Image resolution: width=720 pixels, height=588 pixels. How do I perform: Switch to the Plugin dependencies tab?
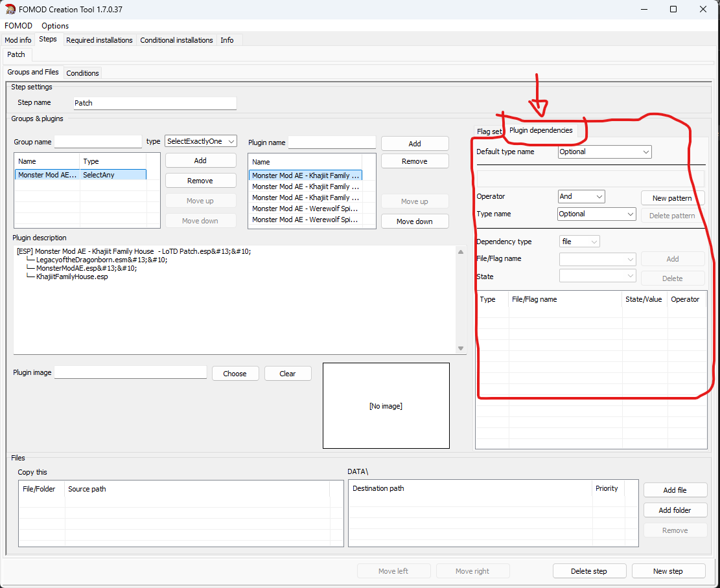(x=540, y=130)
